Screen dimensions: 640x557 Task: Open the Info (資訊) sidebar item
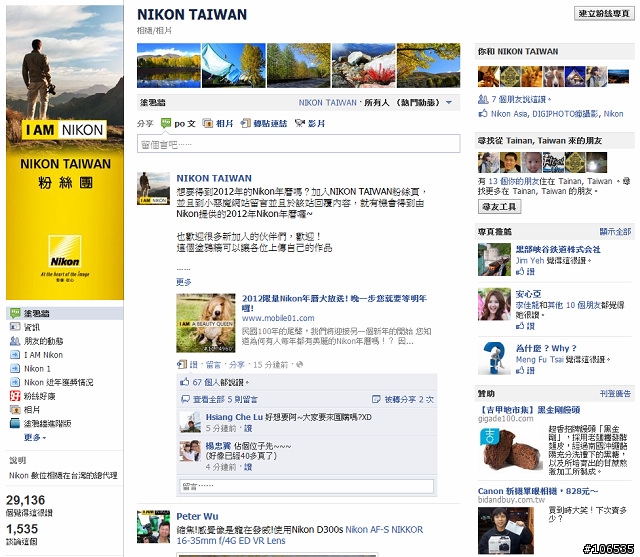[x=31, y=327]
